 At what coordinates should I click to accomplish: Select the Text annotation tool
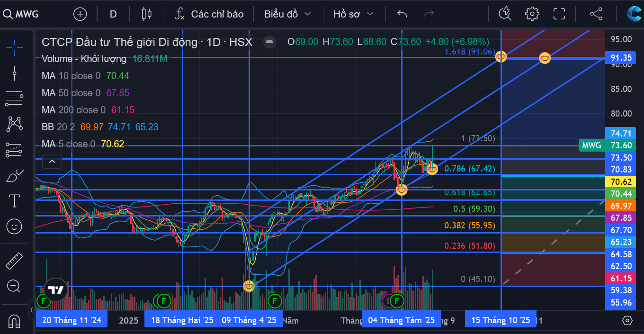pos(14,201)
